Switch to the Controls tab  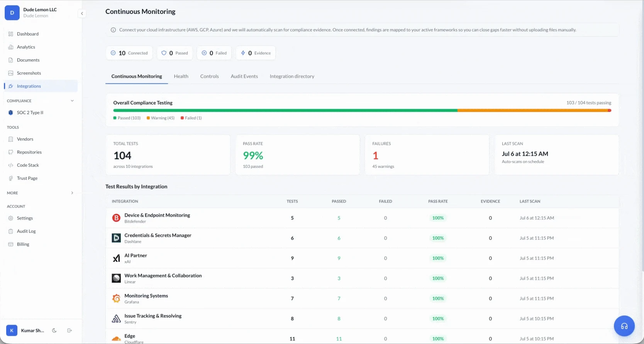click(210, 76)
